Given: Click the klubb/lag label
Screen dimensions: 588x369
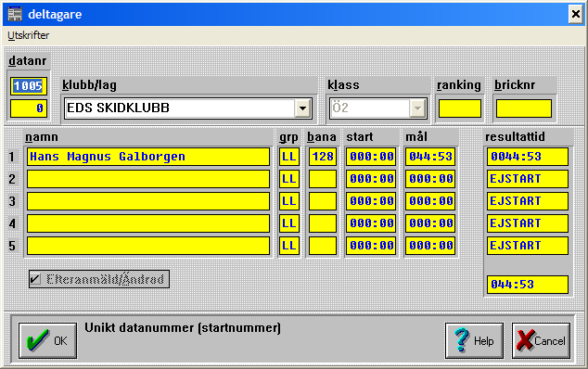Looking at the screenshot, I should pyautogui.click(x=89, y=85).
